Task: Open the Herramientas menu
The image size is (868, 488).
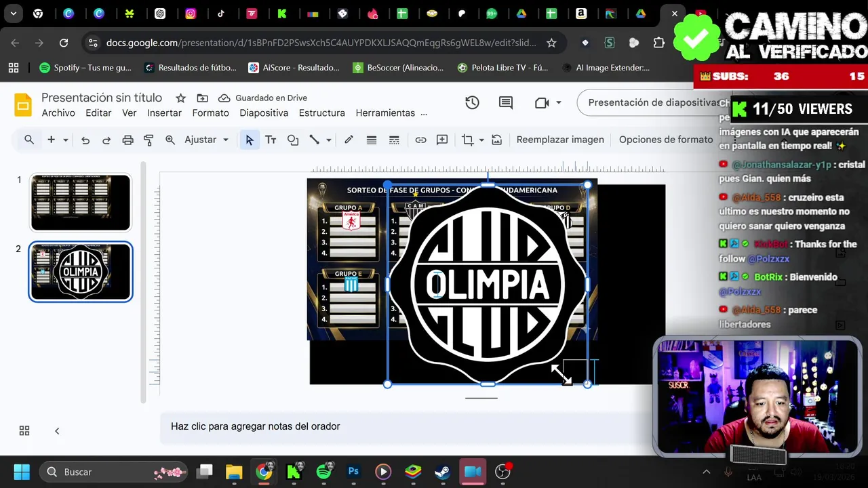Action: 385,113
